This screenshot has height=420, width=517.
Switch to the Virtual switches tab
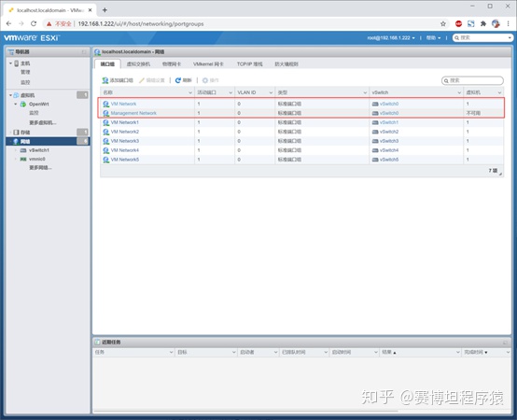click(138, 64)
